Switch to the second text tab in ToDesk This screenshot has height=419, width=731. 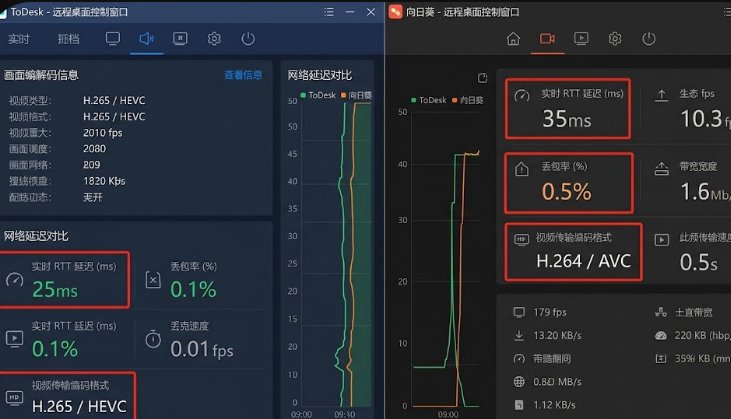coord(69,39)
